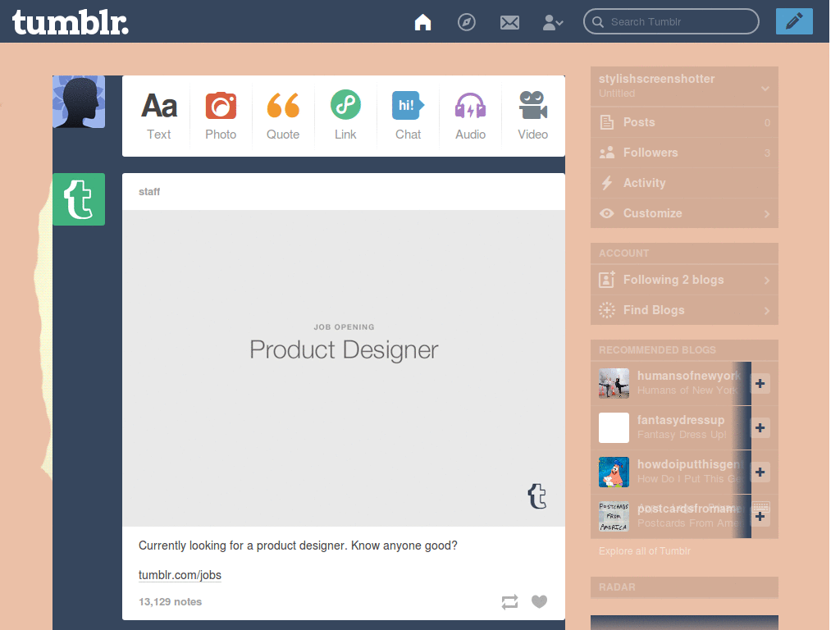Click the Find Blogs dotted circle icon
This screenshot has height=630, width=840.
607,310
